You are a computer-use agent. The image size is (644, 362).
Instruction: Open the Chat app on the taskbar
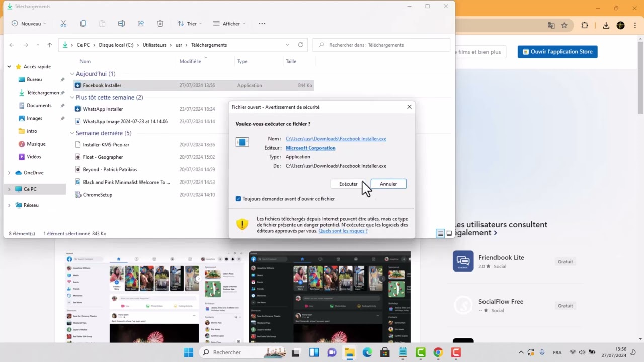332,352
